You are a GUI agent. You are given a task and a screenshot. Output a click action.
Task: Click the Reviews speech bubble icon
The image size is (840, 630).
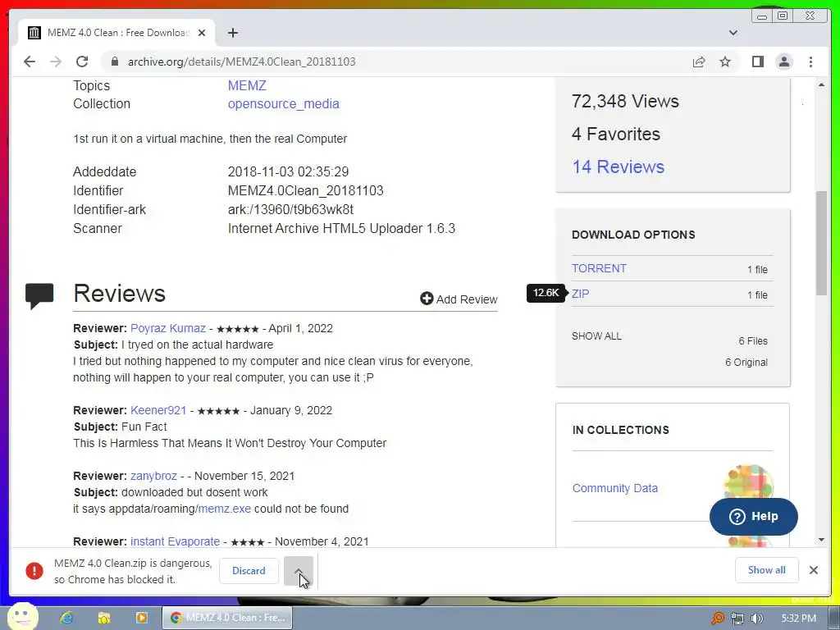pos(39,295)
